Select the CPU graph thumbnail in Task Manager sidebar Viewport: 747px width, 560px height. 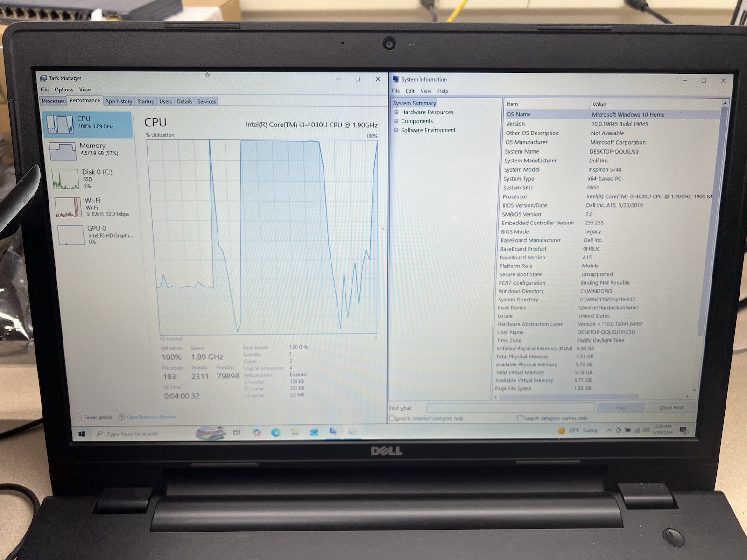(60, 125)
